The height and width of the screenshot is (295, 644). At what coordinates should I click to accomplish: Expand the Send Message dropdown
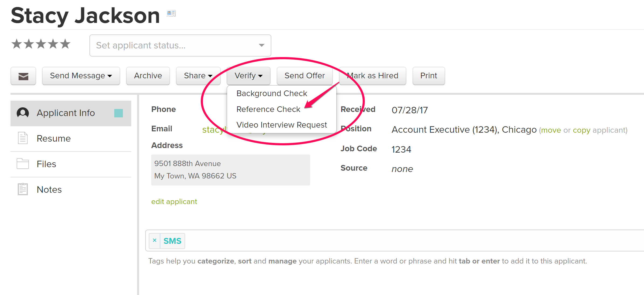point(81,76)
